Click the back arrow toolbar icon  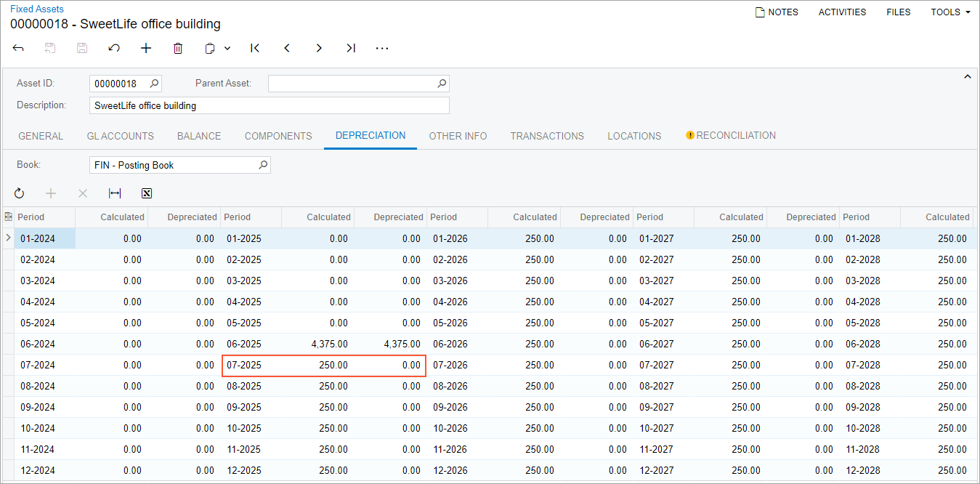click(x=18, y=48)
